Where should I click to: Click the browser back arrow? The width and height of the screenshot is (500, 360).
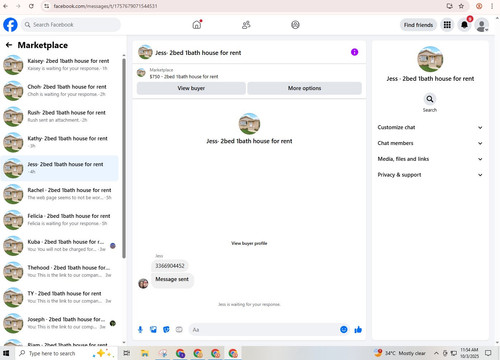[x=6, y=6]
